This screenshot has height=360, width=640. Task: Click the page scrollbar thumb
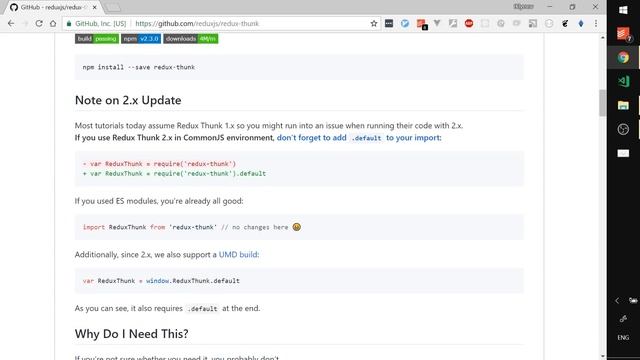point(602,102)
